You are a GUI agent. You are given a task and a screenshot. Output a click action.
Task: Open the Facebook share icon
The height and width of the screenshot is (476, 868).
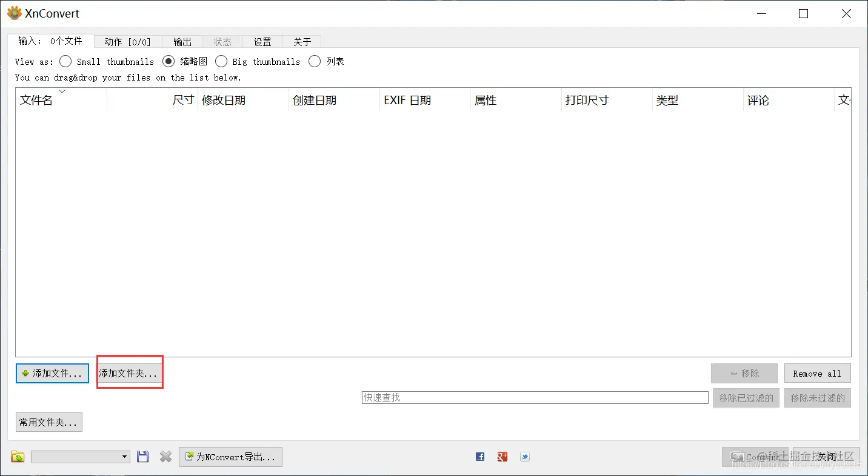480,457
